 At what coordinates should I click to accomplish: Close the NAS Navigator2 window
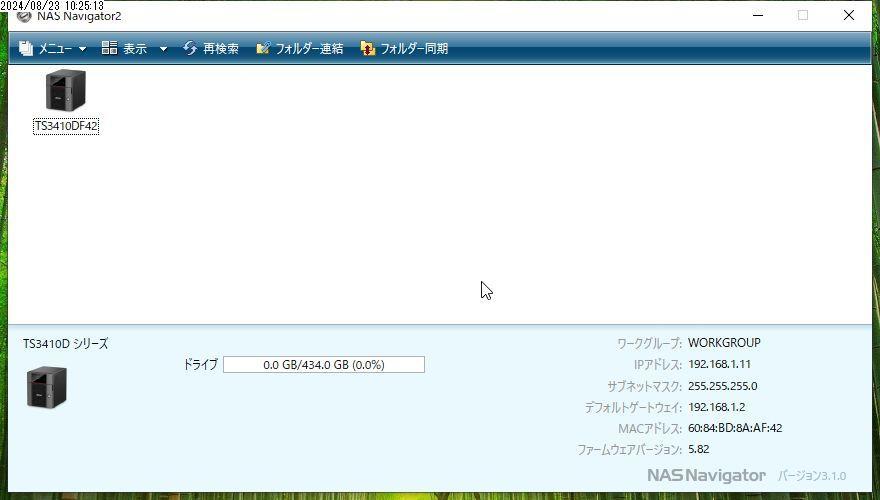tap(849, 16)
